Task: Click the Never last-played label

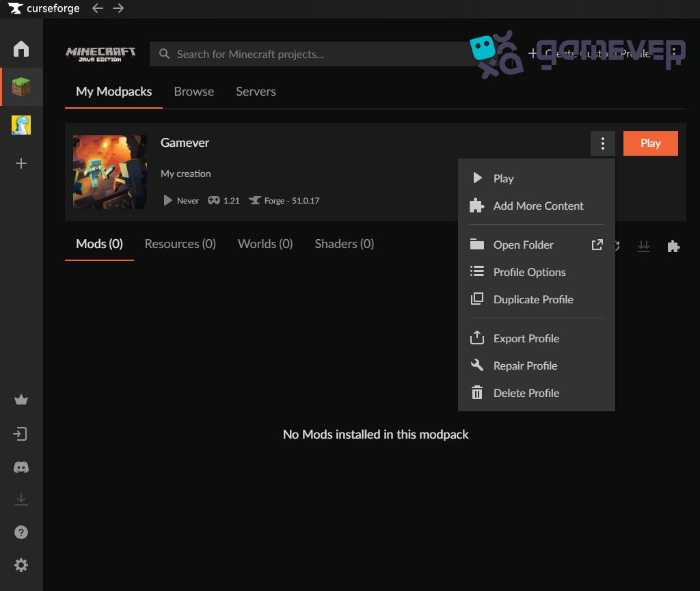Action: coord(187,201)
